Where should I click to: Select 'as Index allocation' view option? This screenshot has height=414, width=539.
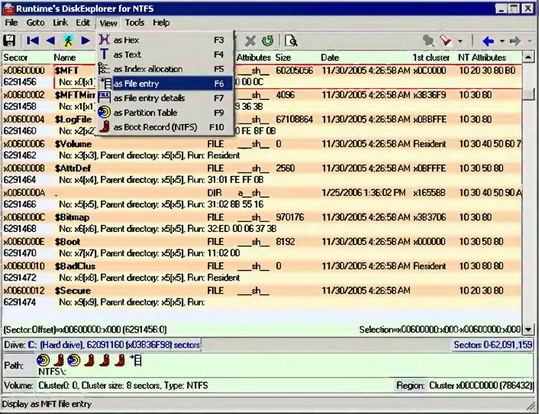164,69
